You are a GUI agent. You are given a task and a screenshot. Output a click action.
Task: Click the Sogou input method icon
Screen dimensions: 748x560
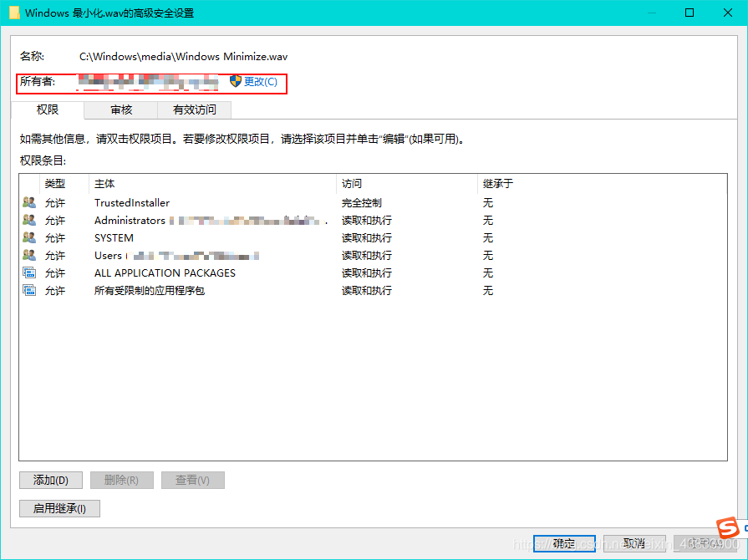[728, 528]
